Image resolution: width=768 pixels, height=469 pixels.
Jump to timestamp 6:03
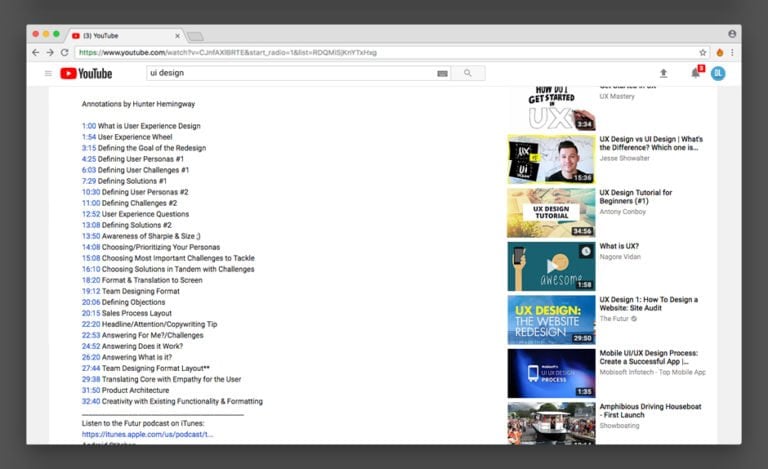click(89, 170)
